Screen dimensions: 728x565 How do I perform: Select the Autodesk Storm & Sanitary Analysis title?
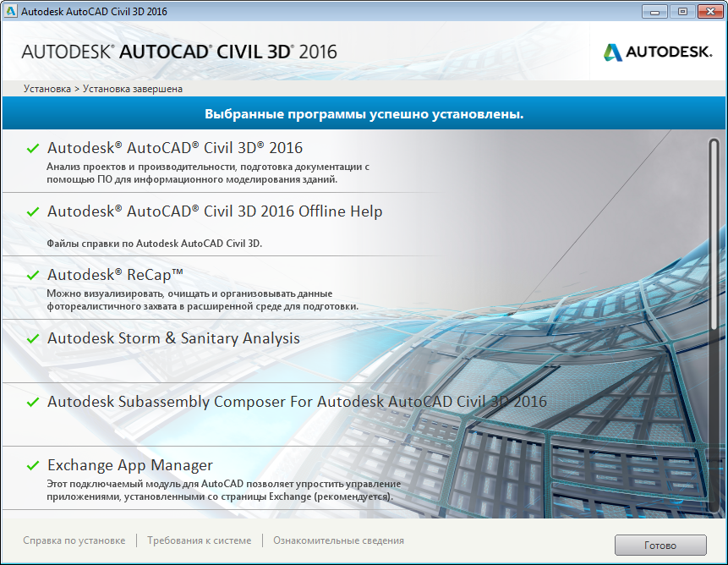click(173, 338)
